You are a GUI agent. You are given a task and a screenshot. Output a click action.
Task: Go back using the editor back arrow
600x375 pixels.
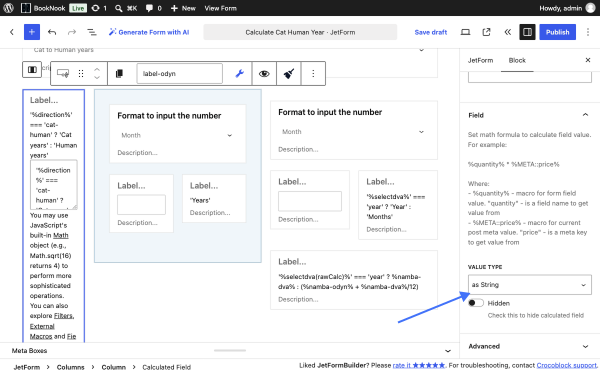[x=12, y=32]
